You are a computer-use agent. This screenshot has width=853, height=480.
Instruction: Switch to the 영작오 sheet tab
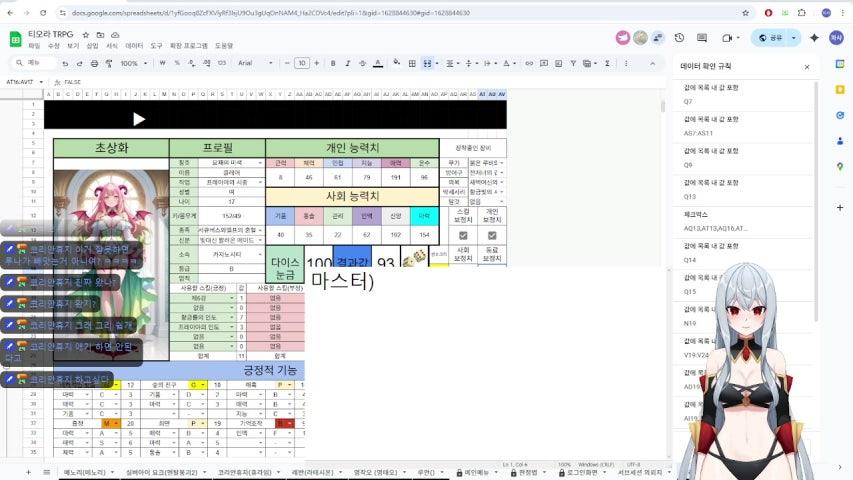coord(375,472)
